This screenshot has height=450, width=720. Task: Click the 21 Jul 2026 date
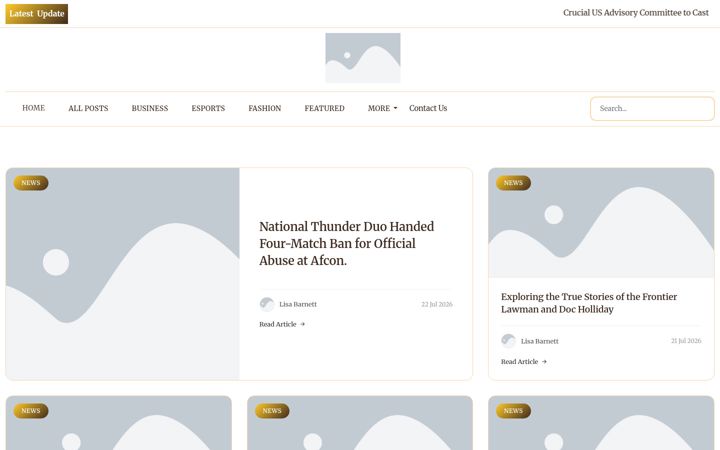686,341
